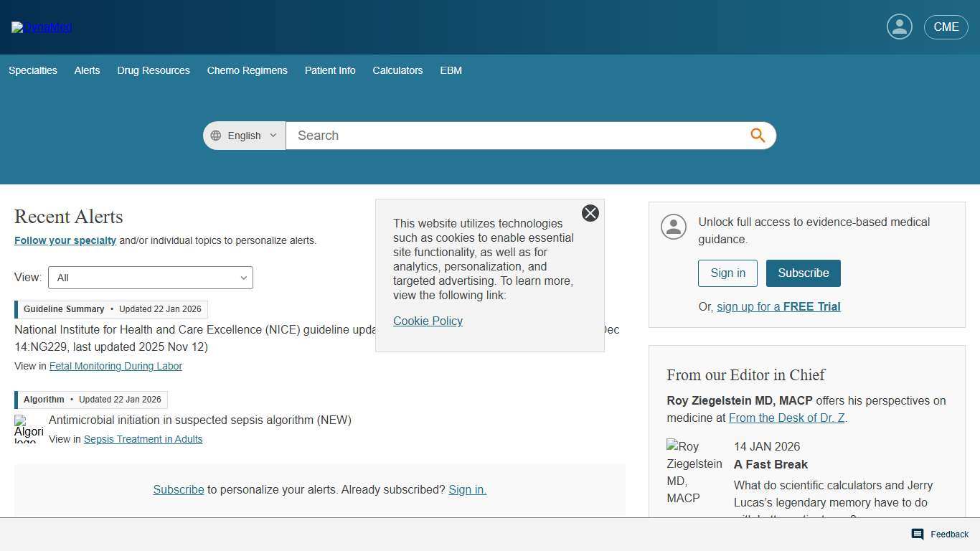Close the cookie notice popup
The width and height of the screenshot is (980, 551).
point(590,213)
